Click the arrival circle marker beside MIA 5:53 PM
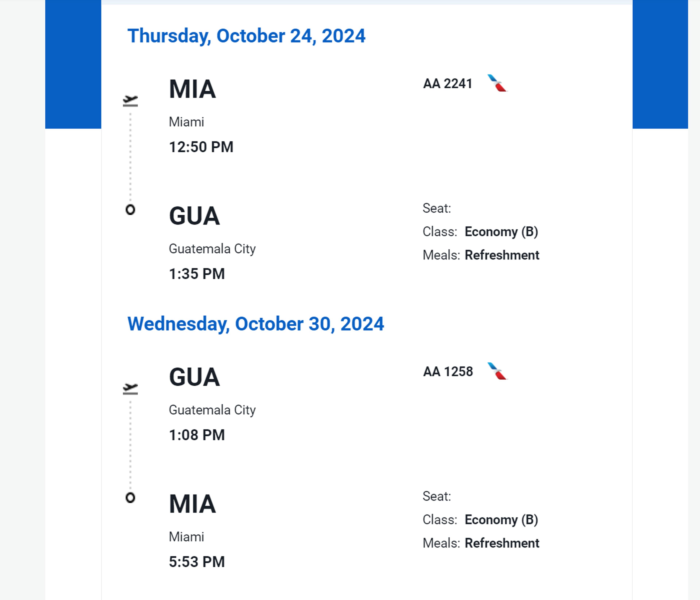 click(x=130, y=498)
